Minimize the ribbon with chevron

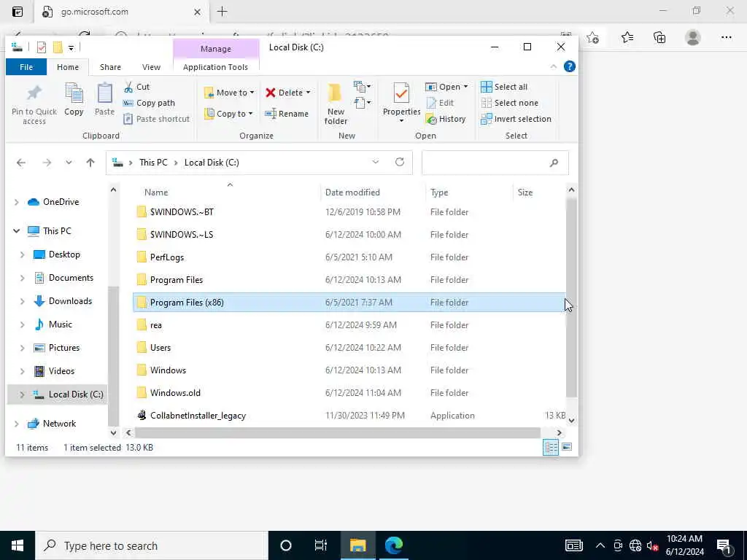tap(553, 66)
